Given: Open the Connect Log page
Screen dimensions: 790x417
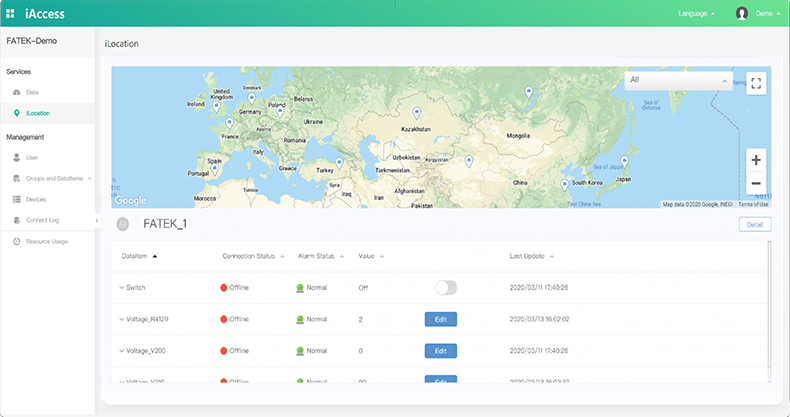Looking at the screenshot, I should 42,220.
